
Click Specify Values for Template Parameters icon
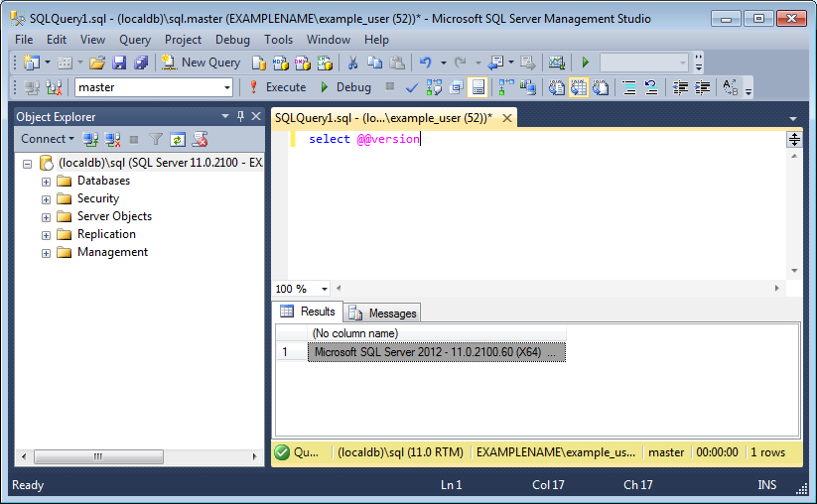point(731,87)
